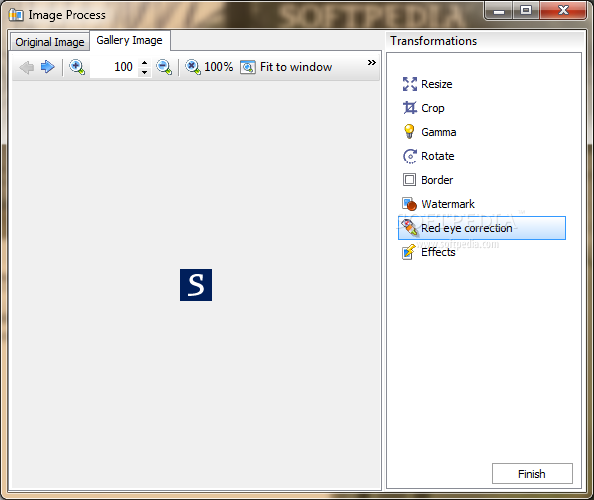Click the zoom in magnifier icon

coord(77,67)
